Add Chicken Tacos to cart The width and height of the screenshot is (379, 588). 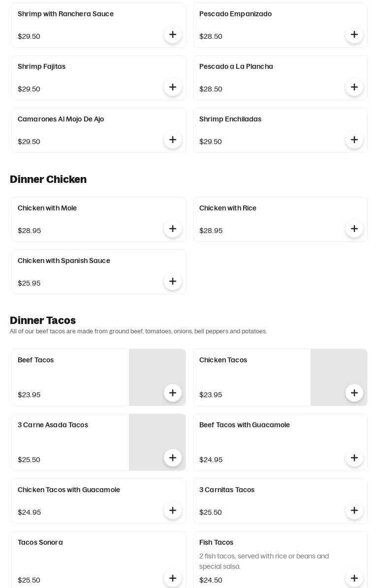click(354, 393)
